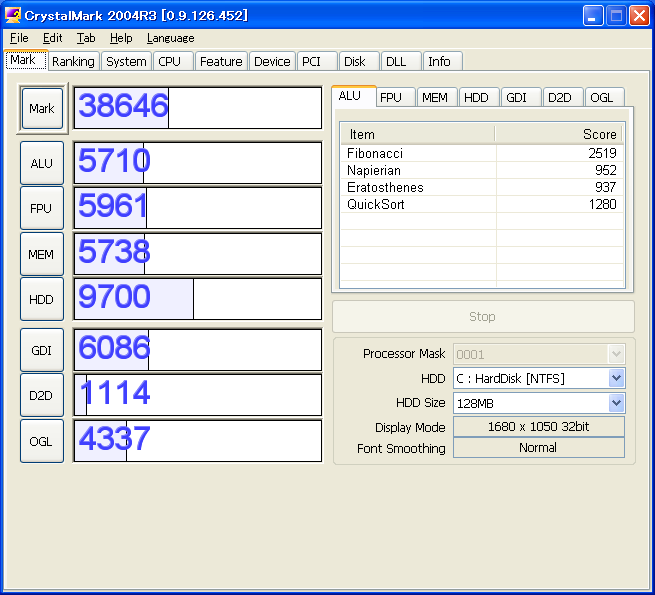This screenshot has height=595, width=655.
Task: Start the HDD benchmark button
Action: point(42,299)
